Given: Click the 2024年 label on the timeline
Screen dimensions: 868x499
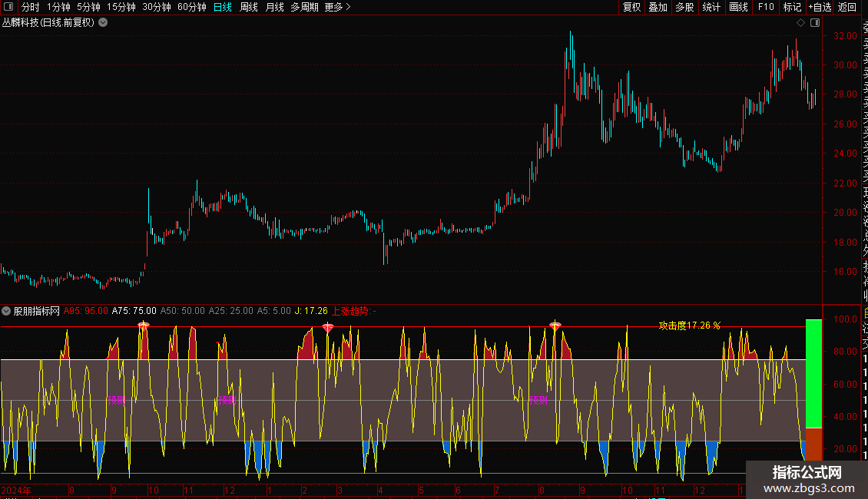Looking at the screenshot, I should pyautogui.click(x=17, y=490).
